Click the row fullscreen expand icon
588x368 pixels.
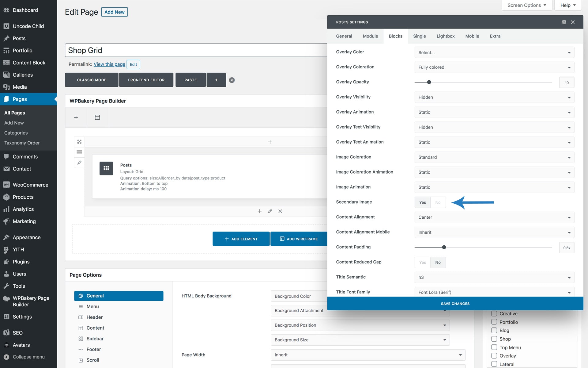pos(79,142)
